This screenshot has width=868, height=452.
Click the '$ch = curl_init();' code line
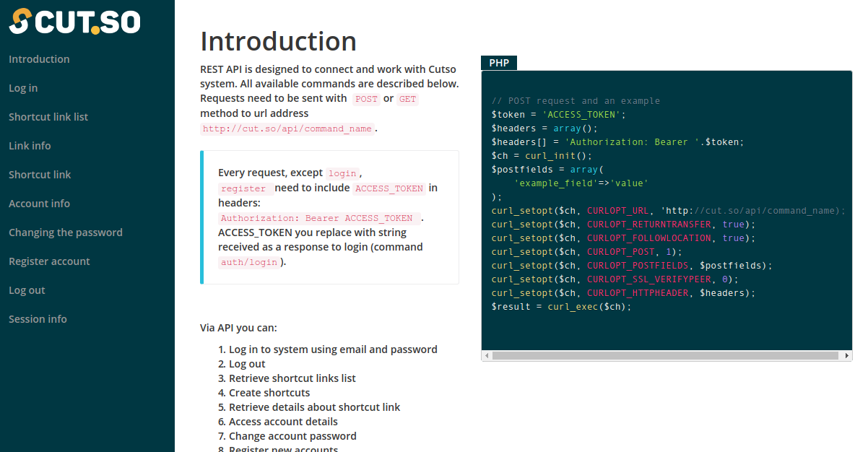(x=542, y=156)
